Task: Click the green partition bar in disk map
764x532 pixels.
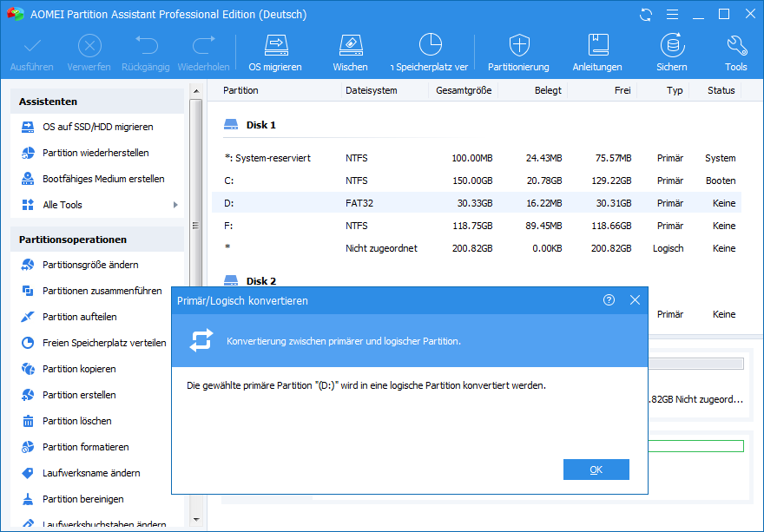Action: point(696,446)
